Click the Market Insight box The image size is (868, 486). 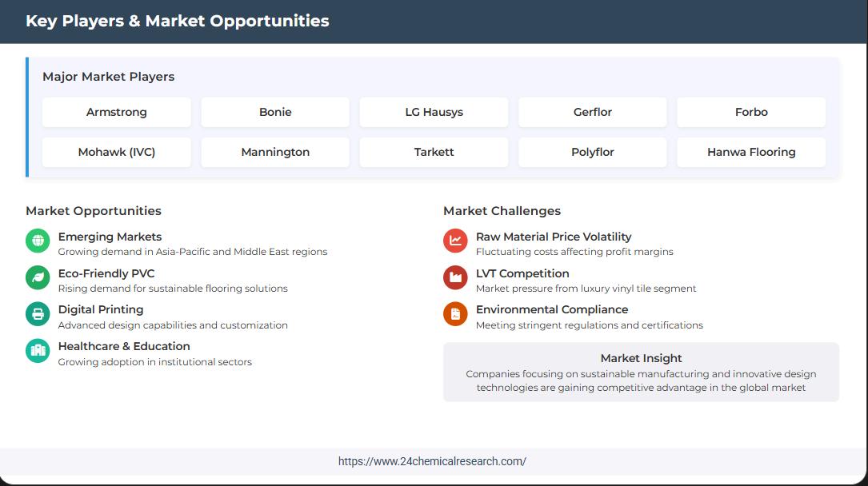(x=641, y=372)
